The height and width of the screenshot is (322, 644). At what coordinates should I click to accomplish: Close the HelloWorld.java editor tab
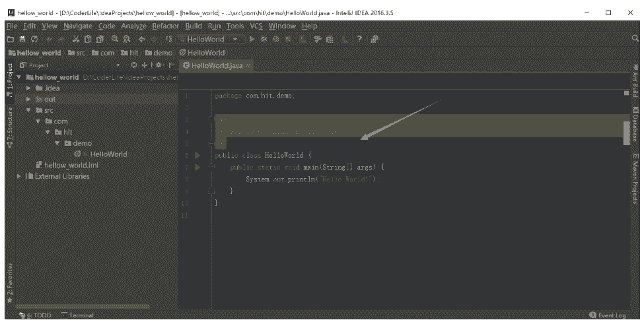(x=248, y=65)
